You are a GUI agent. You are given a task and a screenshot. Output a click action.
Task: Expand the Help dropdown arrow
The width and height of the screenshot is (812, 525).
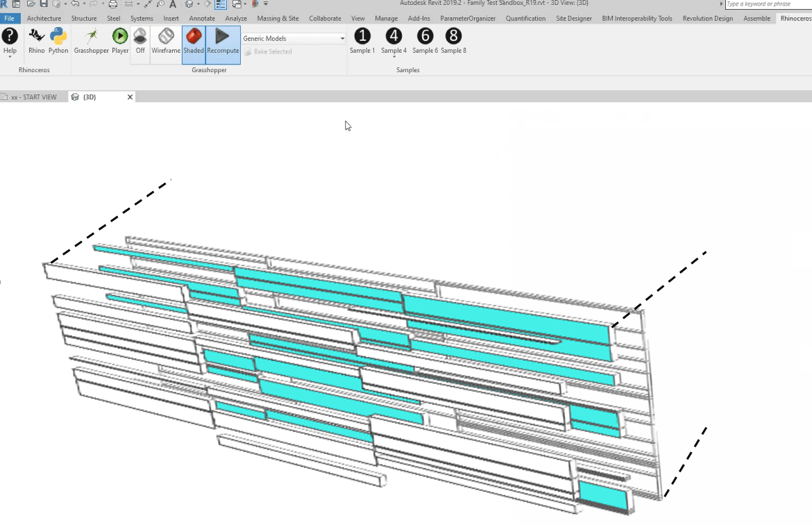tap(10, 56)
